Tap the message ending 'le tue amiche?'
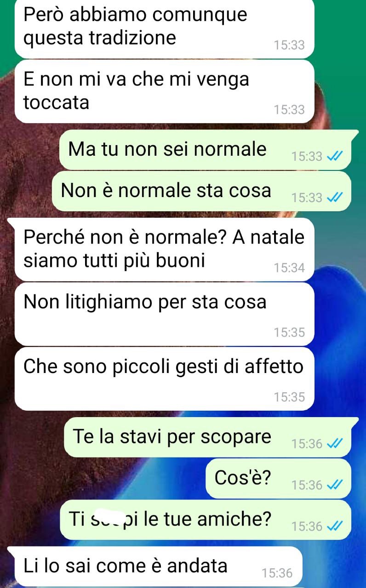The height and width of the screenshot is (588, 366). click(x=206, y=520)
